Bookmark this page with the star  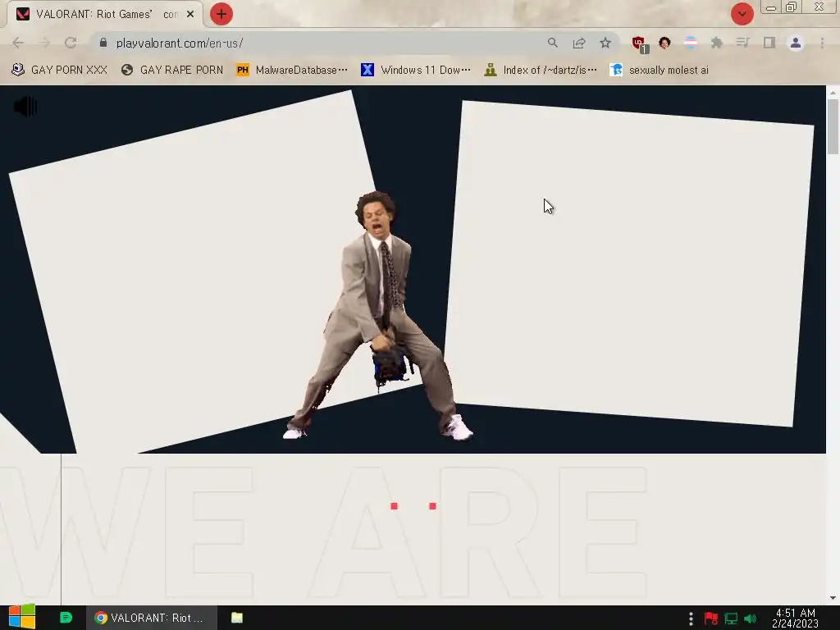(605, 43)
